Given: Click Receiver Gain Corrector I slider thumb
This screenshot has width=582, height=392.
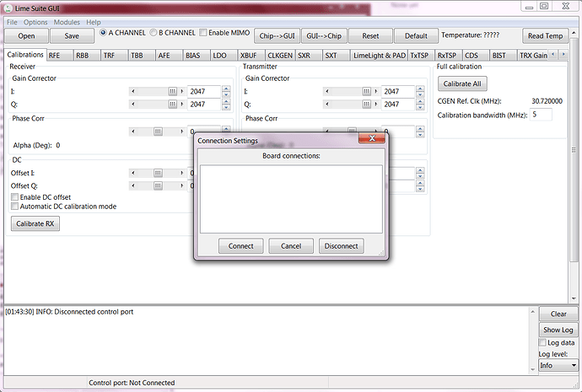Looking at the screenshot, I should click(173, 91).
